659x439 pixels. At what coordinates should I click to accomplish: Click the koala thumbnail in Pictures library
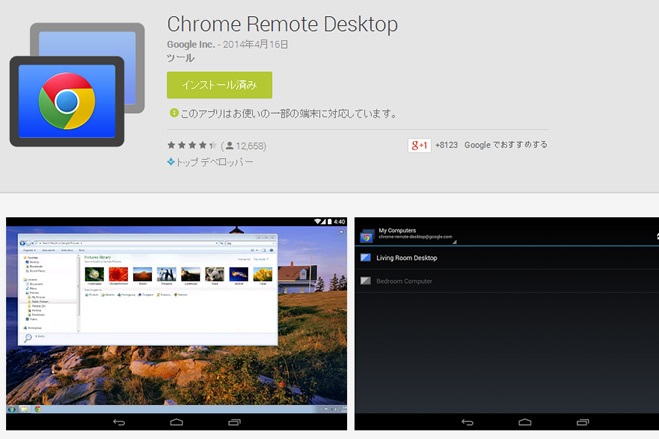coord(215,274)
